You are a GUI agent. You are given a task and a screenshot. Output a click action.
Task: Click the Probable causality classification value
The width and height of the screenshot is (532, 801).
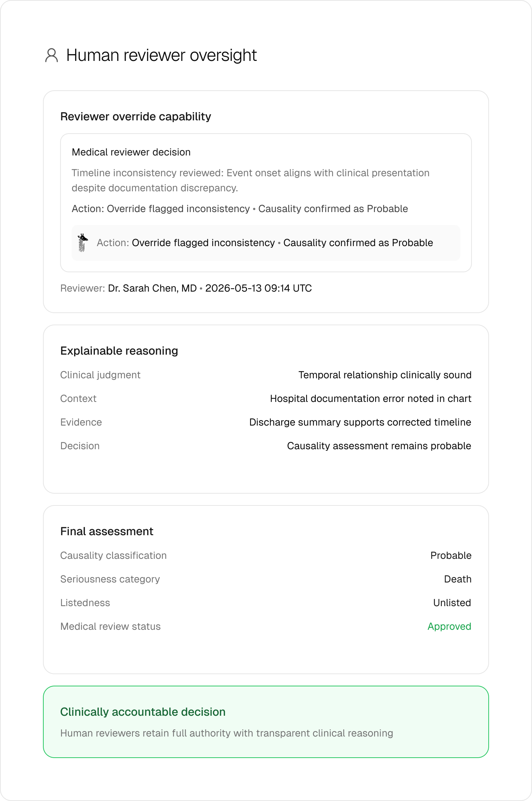(451, 556)
